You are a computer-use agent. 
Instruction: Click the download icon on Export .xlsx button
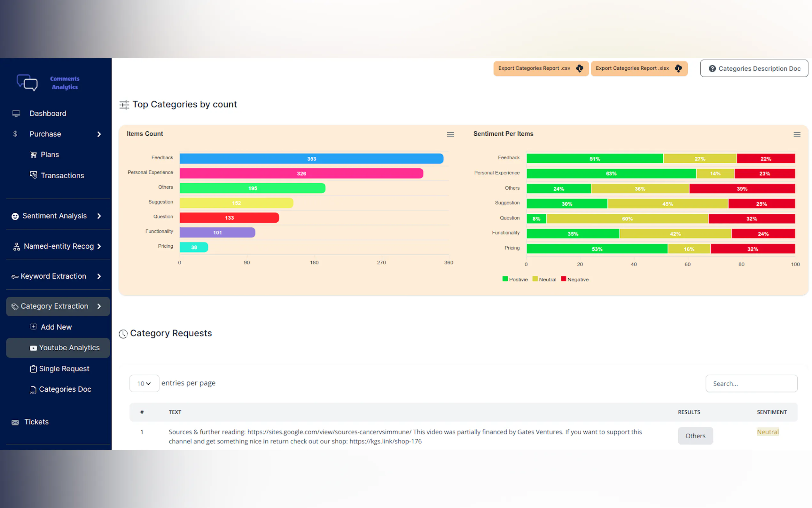[x=678, y=68]
